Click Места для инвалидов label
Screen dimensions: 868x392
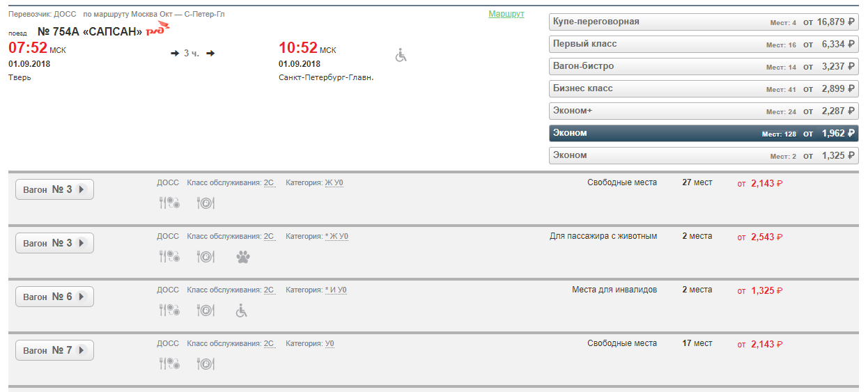(614, 290)
